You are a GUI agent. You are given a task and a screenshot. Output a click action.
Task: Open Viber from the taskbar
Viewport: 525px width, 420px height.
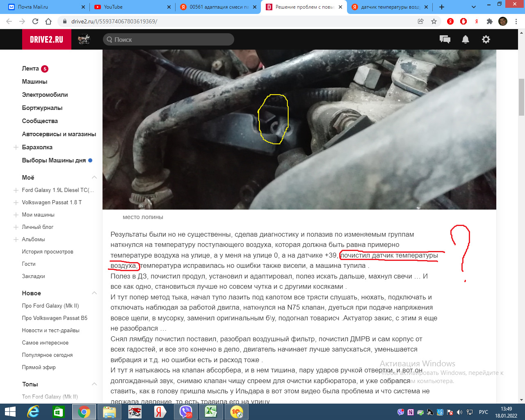pos(185,412)
